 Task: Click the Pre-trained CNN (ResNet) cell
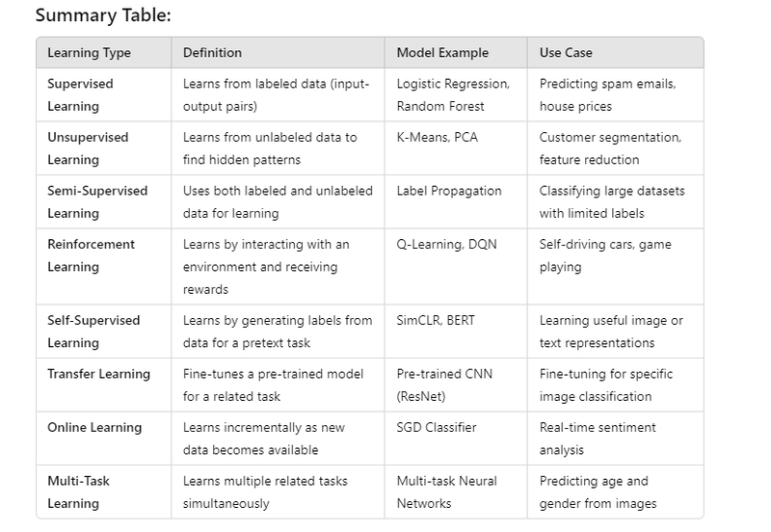click(x=444, y=385)
